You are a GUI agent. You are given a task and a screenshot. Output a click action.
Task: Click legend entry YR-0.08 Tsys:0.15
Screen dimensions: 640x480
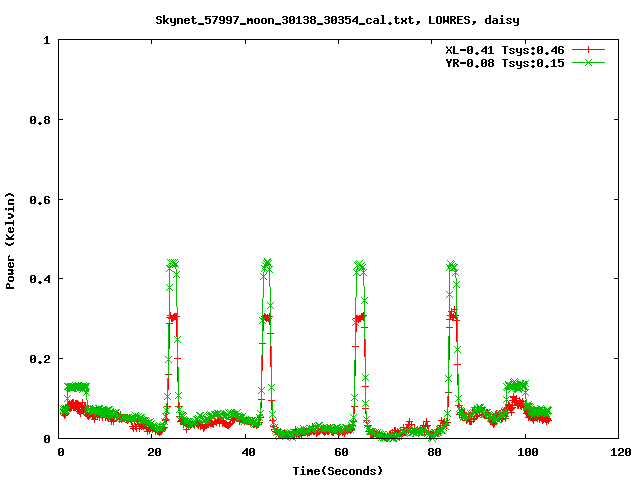504,63
